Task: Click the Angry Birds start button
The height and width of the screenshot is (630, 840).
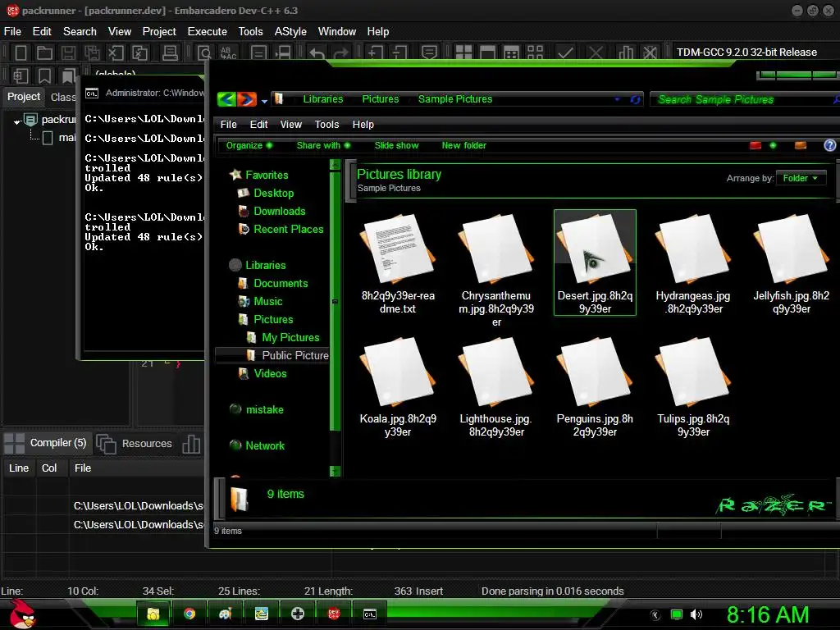Action: pos(22,614)
